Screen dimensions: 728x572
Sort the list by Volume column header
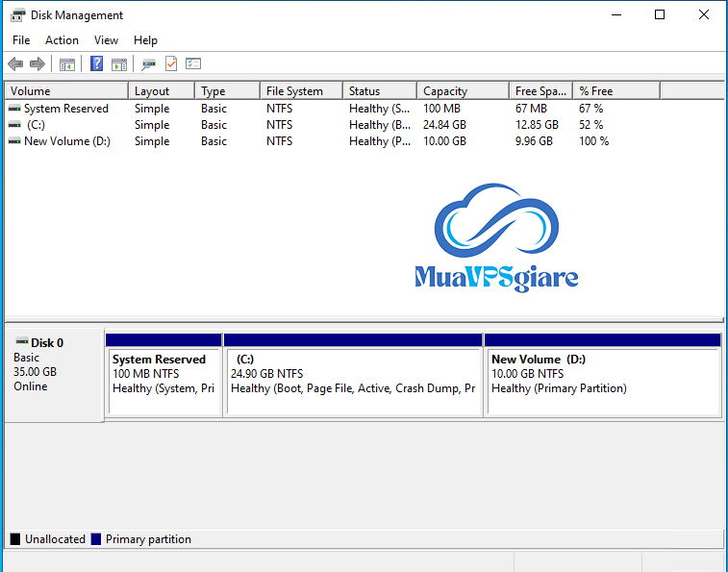point(65,91)
